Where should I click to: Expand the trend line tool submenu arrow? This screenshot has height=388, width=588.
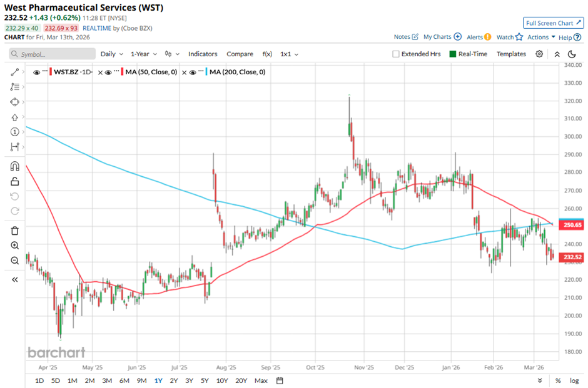(x=23, y=72)
